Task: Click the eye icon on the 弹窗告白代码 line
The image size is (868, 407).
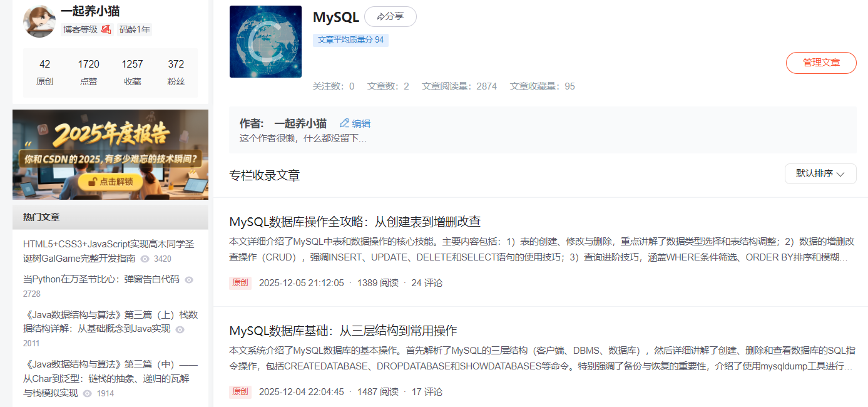Action: (x=189, y=280)
